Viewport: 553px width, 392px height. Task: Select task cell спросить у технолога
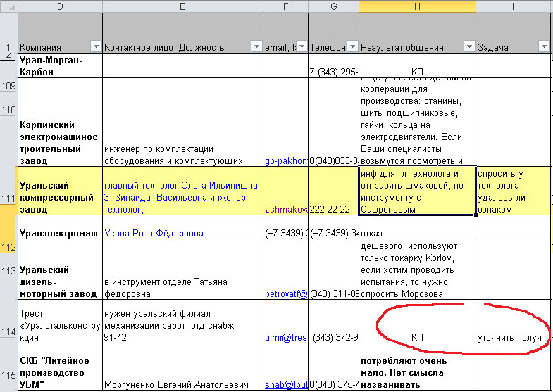click(513, 191)
